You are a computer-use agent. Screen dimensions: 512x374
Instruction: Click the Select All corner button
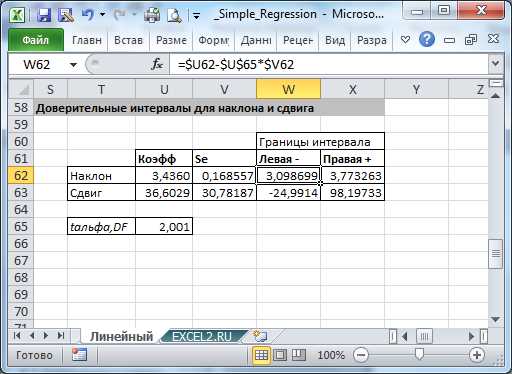(21, 89)
